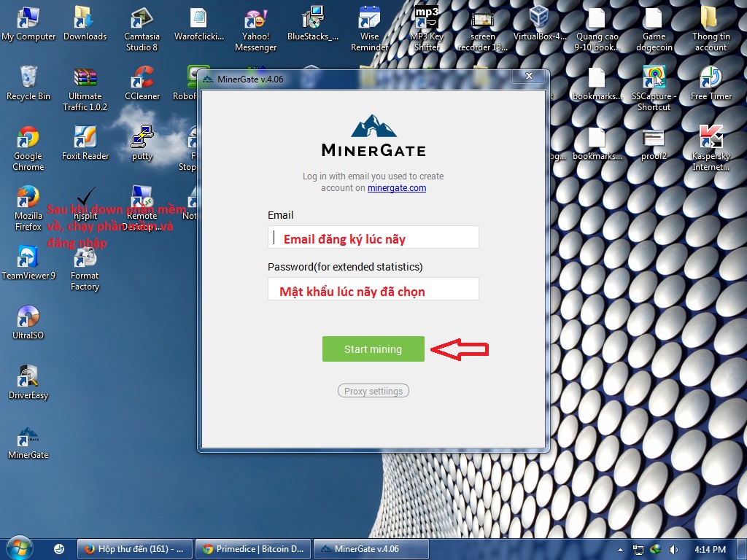Viewport: 747px width, 560px height.
Task: Launch Yahoo! Messenger shortcut
Action: coord(255,29)
